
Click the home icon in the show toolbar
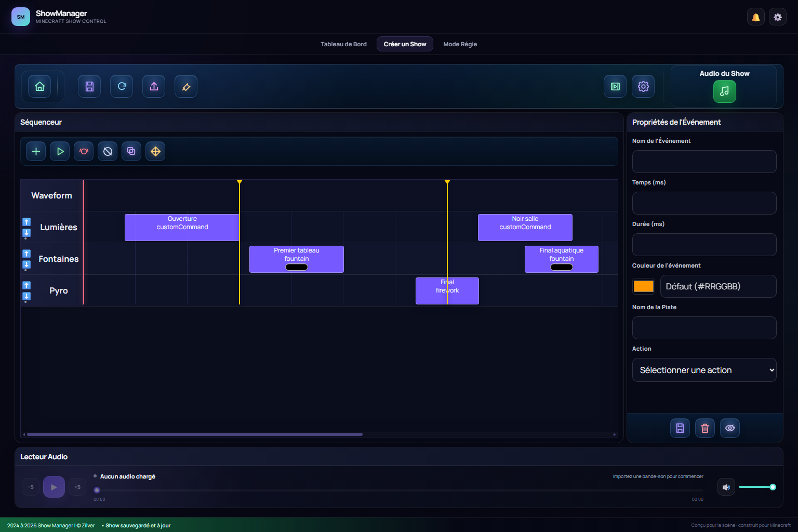[x=39, y=86]
